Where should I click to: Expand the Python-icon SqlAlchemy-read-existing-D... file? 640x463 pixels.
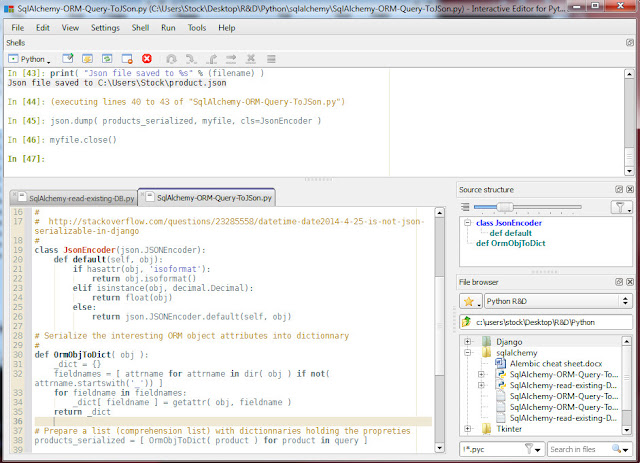coord(481,385)
